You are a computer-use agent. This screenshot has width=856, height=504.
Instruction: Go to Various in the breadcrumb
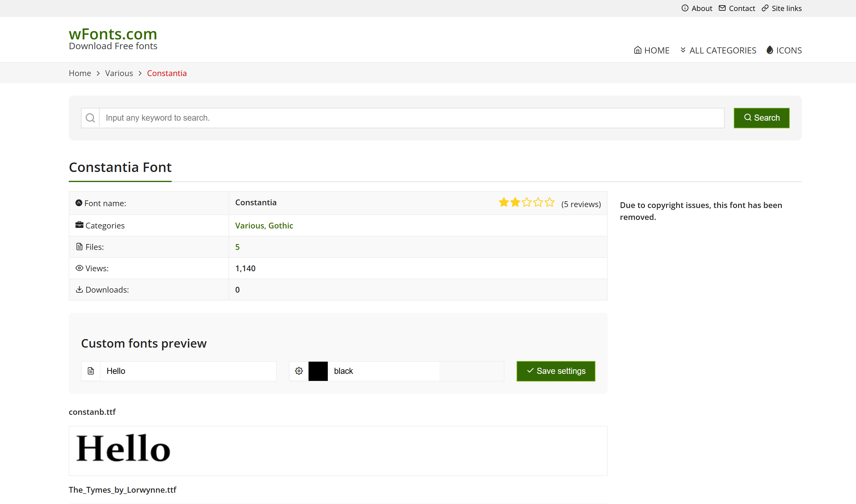(119, 73)
